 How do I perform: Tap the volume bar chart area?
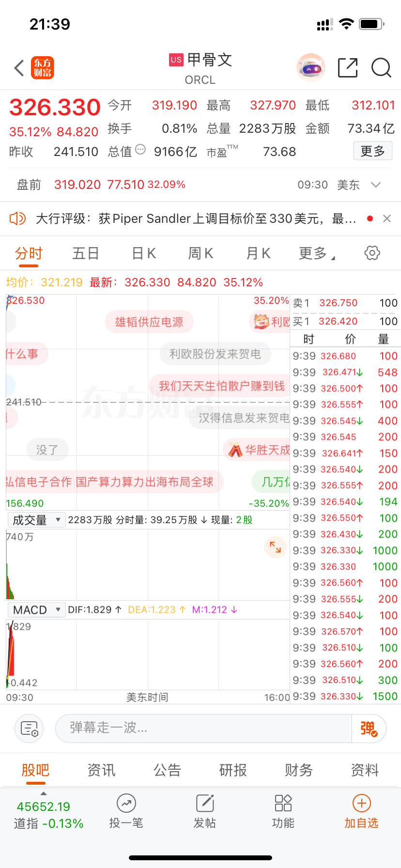point(148,564)
